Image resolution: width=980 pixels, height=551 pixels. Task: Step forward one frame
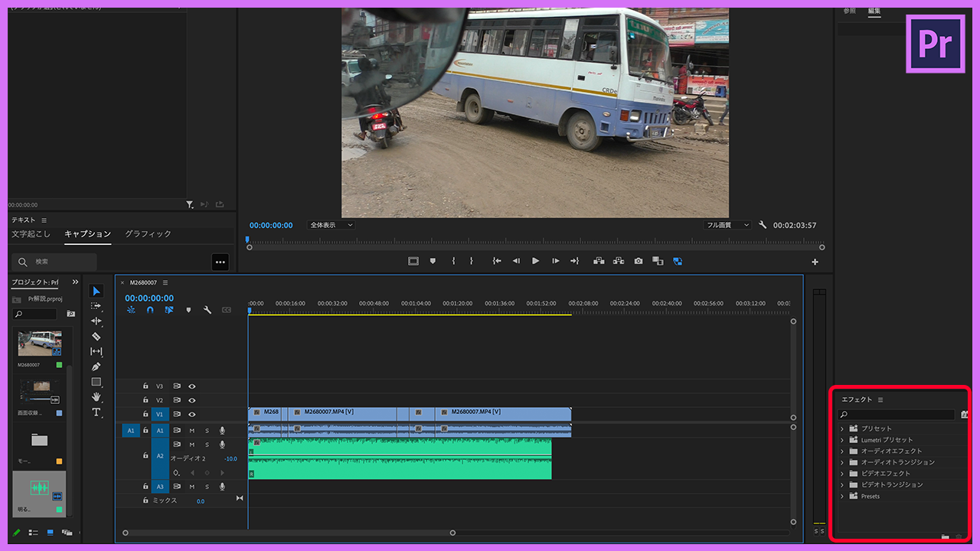click(556, 261)
